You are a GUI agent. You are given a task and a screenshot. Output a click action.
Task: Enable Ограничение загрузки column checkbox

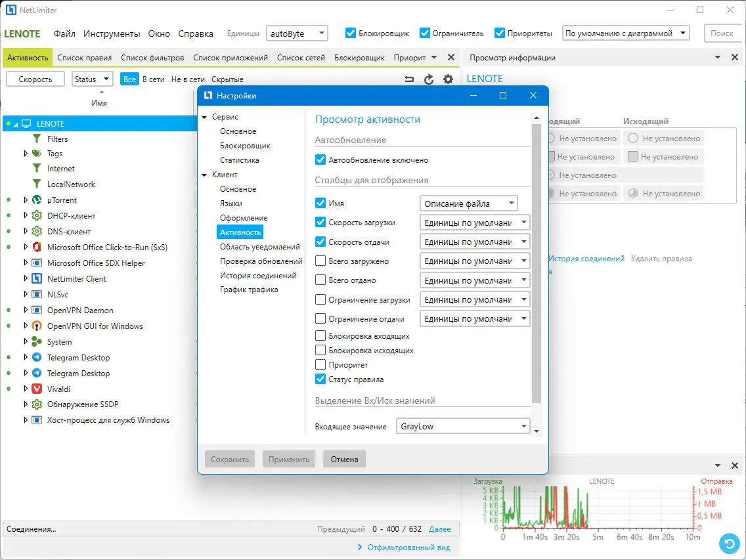(320, 299)
